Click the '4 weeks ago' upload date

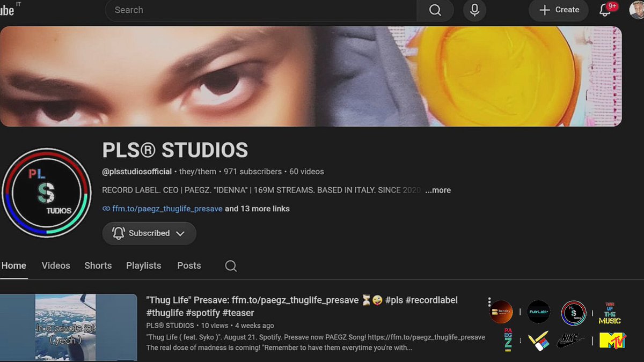coord(254,326)
